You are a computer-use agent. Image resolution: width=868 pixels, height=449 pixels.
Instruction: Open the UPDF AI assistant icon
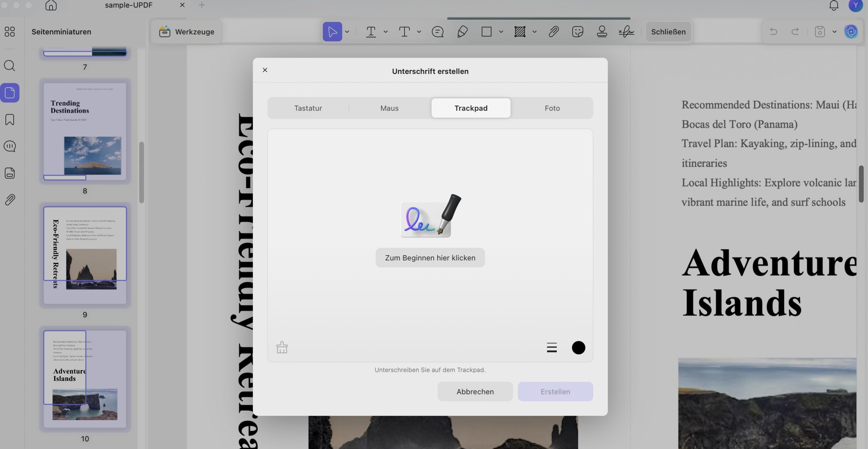[851, 32]
